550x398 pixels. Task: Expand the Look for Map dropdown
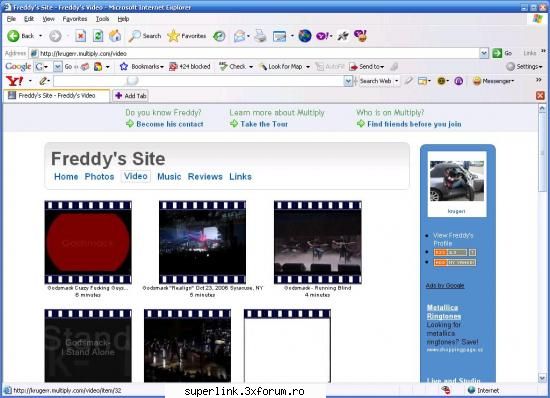click(x=308, y=67)
